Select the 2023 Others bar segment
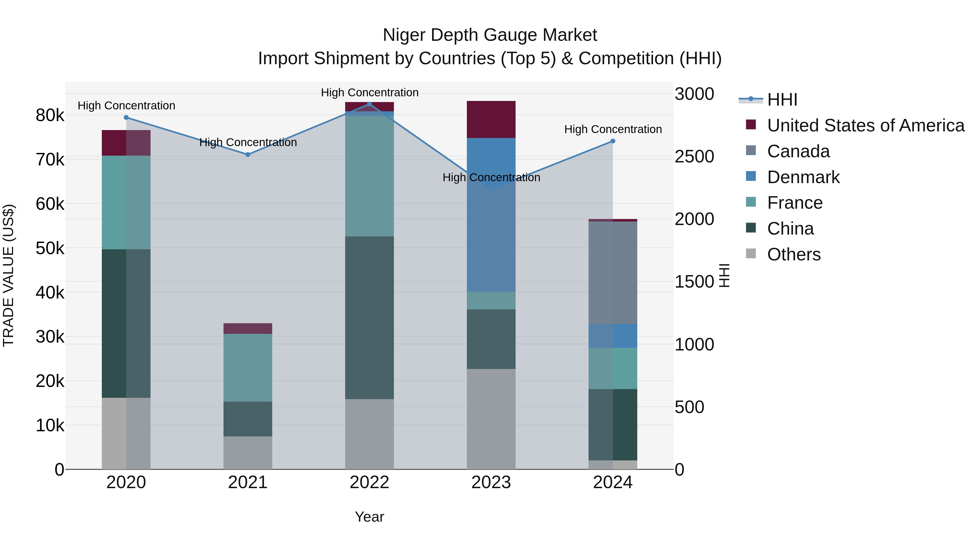This screenshot has width=980, height=551. [x=491, y=419]
